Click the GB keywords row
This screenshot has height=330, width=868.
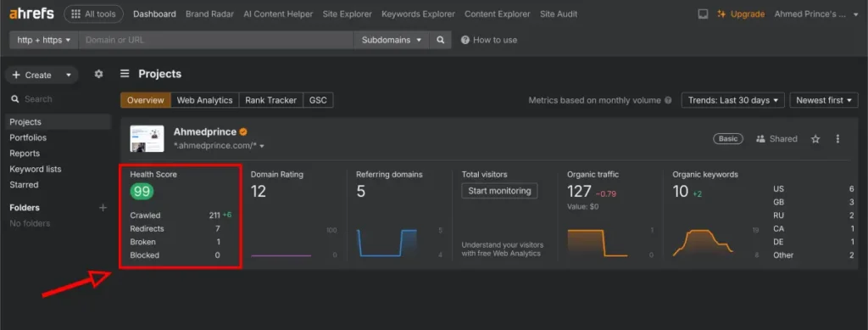tap(813, 202)
